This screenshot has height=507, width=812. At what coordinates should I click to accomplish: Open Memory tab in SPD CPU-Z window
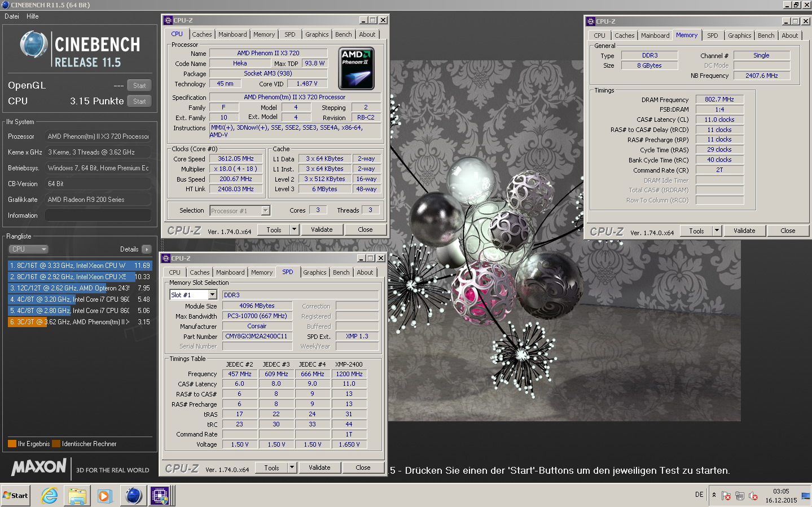(262, 272)
